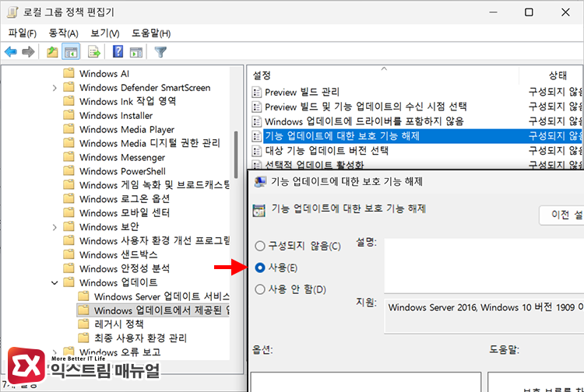The height and width of the screenshot is (392, 584).
Task: Expand the Windows Defender SmartScreen node
Action: tap(55, 88)
